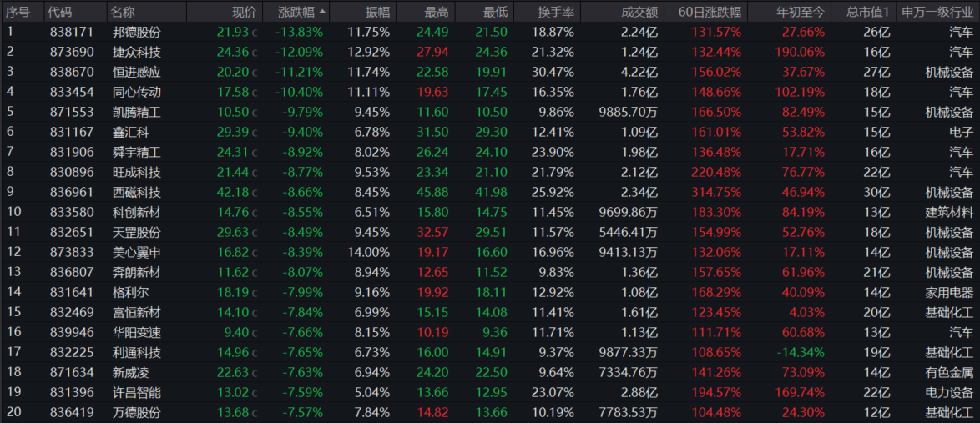Click turnover value 4.22亿
This screenshot has height=423, width=980.
[639, 72]
